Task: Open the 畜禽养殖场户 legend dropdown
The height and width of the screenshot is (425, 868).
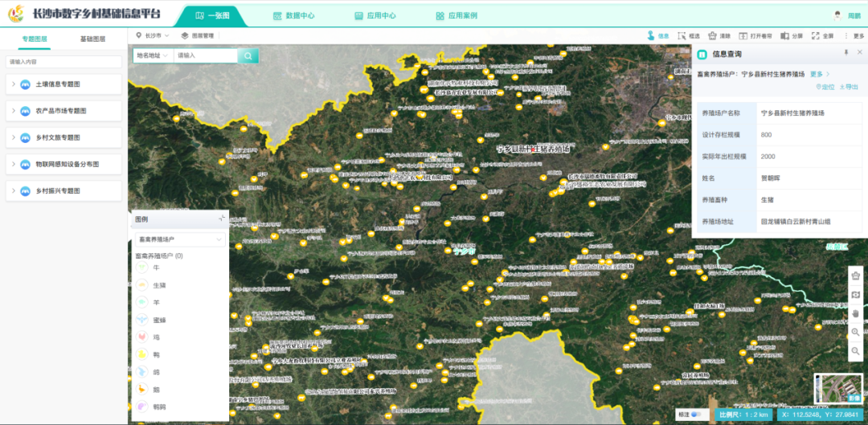Action: pos(180,239)
